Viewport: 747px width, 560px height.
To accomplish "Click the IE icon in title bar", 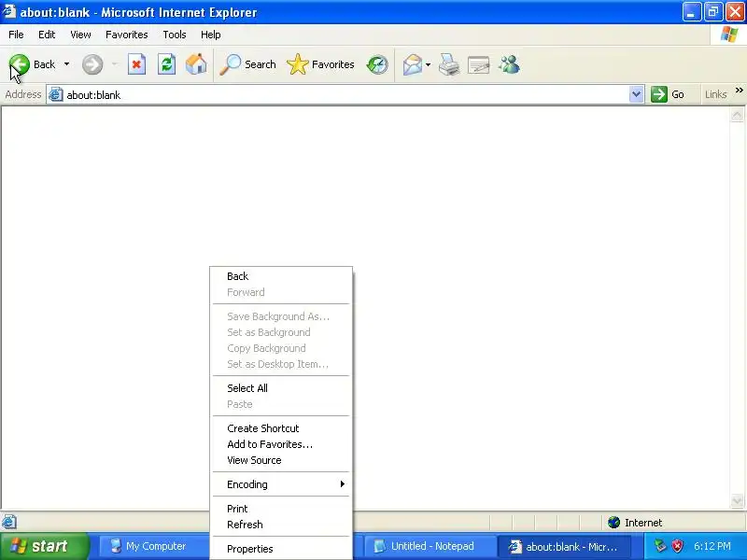I will pos(9,11).
